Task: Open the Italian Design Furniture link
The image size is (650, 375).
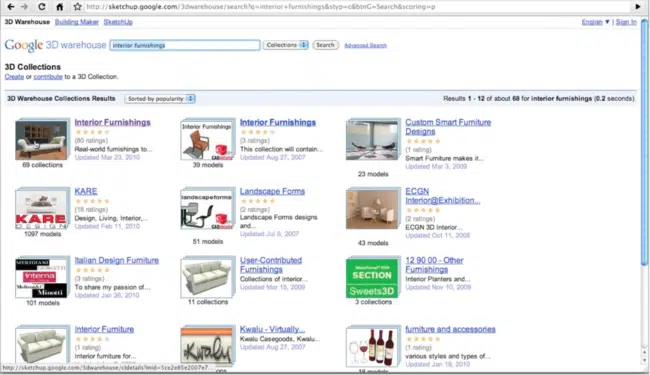Action: [116, 260]
